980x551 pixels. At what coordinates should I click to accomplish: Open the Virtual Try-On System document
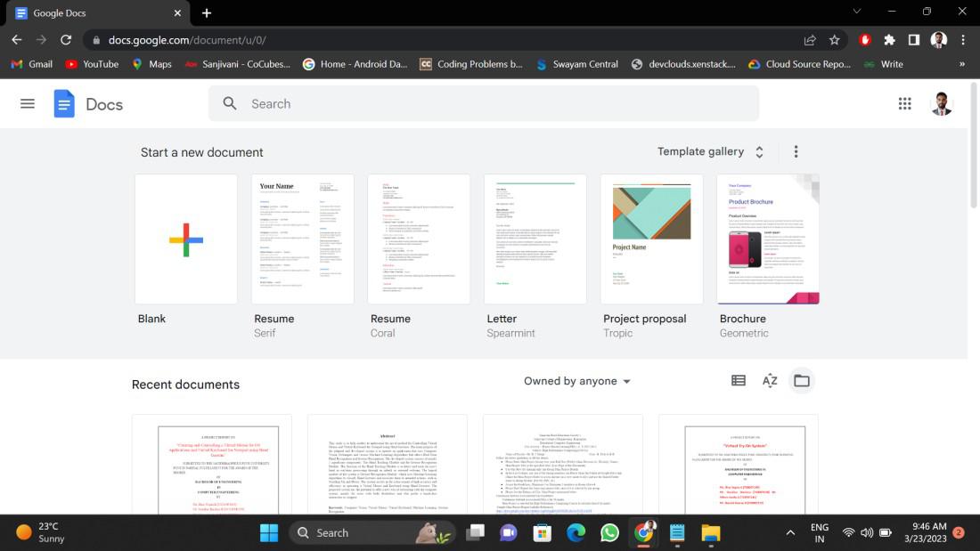[739, 465]
